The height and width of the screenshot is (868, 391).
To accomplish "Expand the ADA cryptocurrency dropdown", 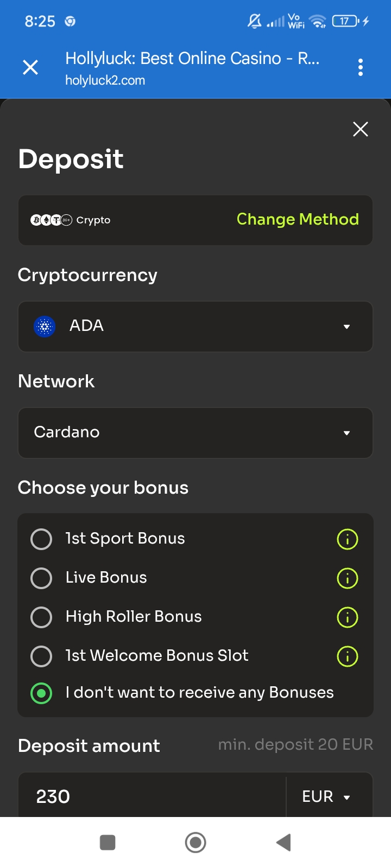I will [195, 327].
